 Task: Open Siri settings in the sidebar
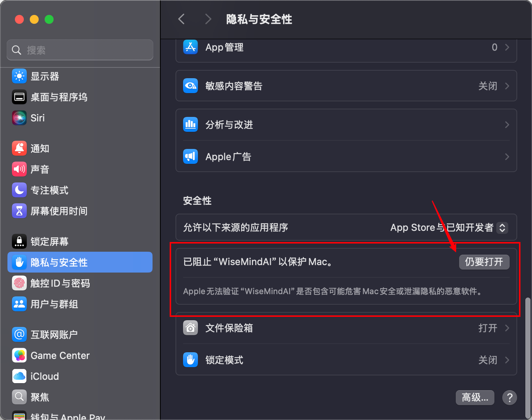(19, 118)
